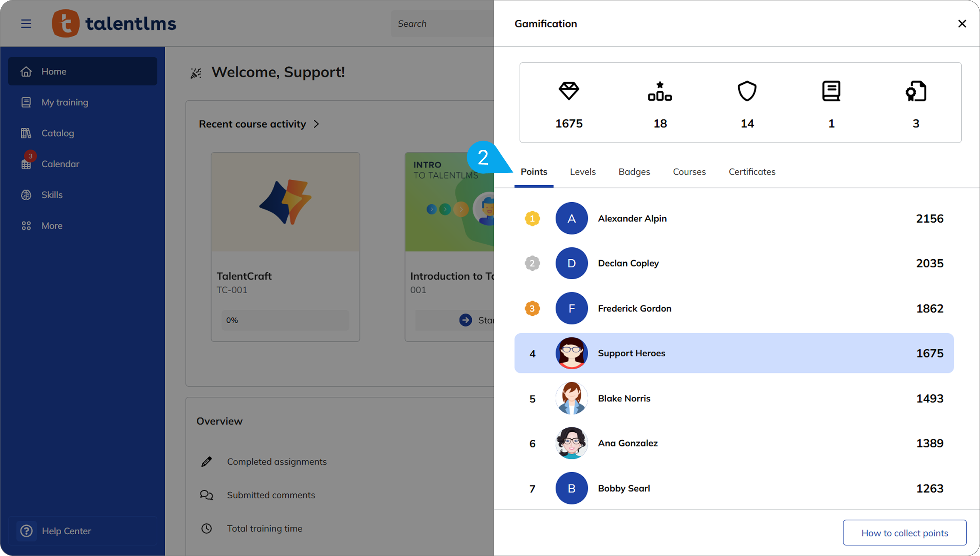Image resolution: width=980 pixels, height=556 pixels.
Task: Open the Certificates tab
Action: 752,172
